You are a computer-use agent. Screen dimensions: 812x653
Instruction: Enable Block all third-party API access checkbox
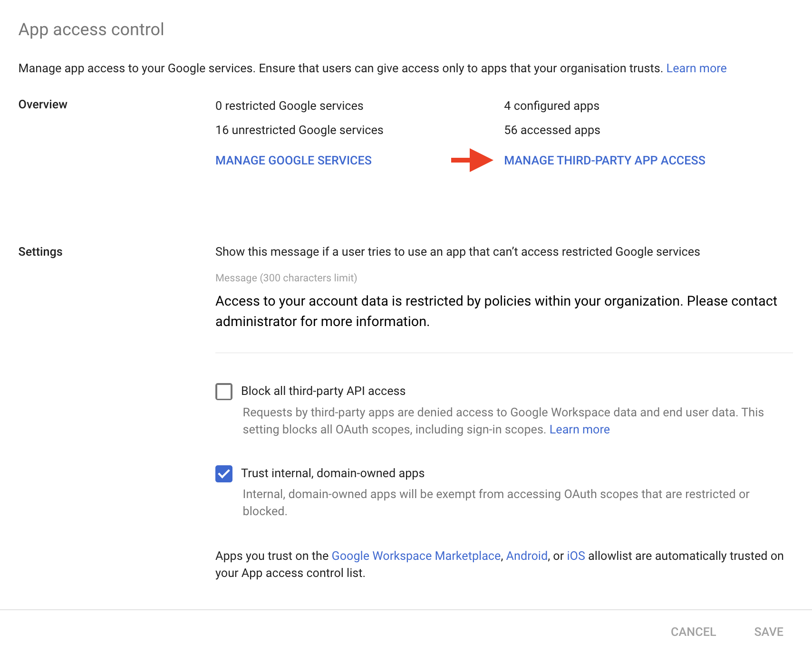coord(224,392)
